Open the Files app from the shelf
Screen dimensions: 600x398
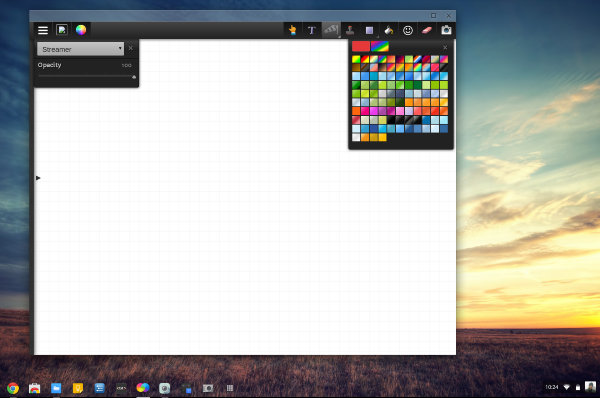(x=56, y=388)
